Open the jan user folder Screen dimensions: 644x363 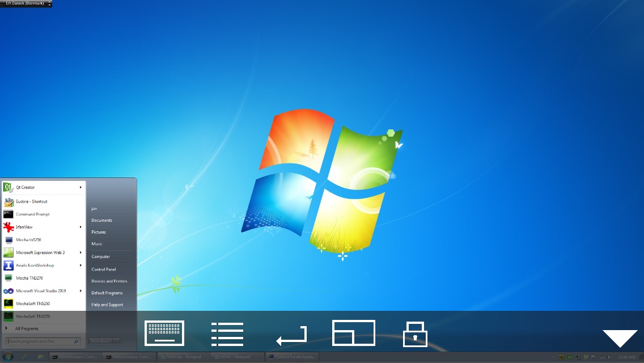[95, 209]
